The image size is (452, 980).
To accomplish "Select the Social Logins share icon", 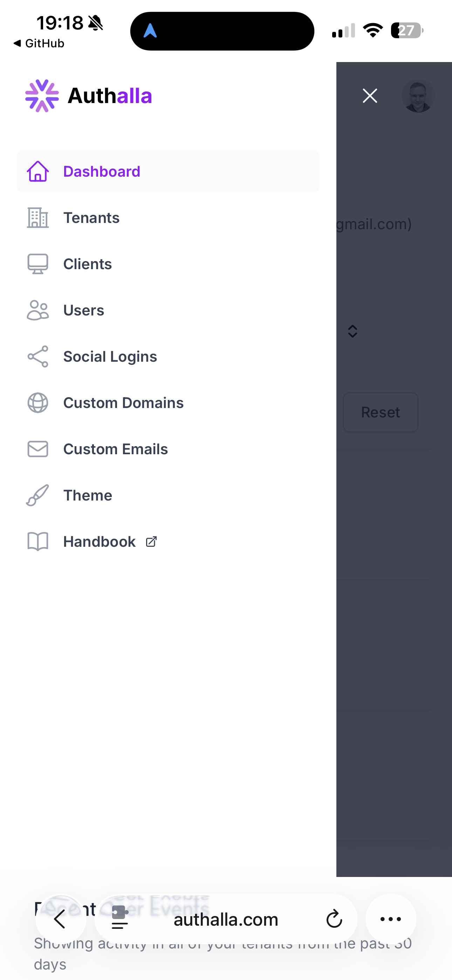I will [x=38, y=356].
